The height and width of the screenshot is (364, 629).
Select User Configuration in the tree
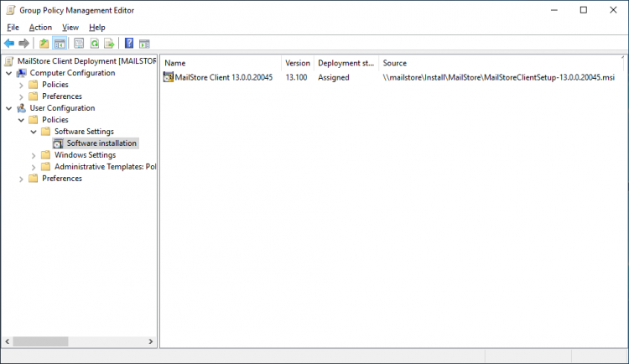[62, 108]
